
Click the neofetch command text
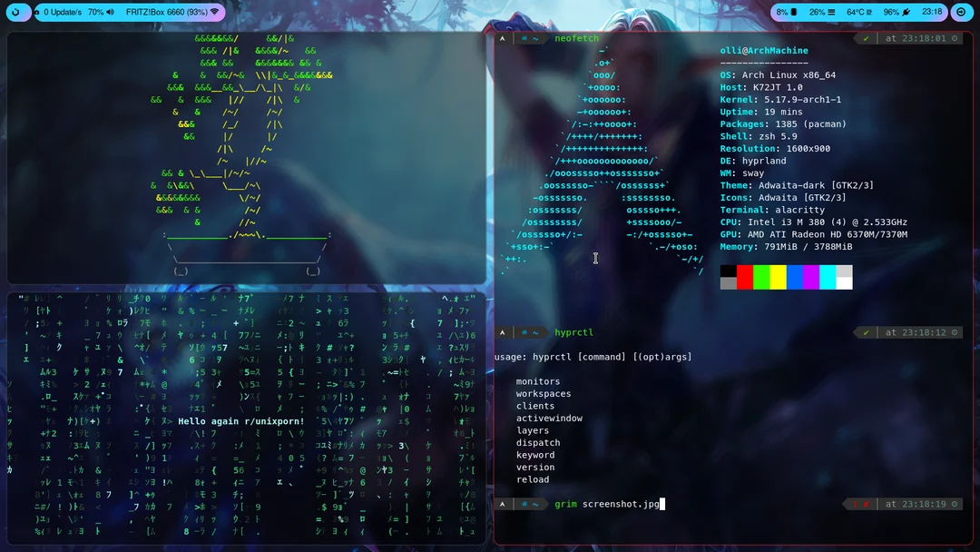click(576, 38)
